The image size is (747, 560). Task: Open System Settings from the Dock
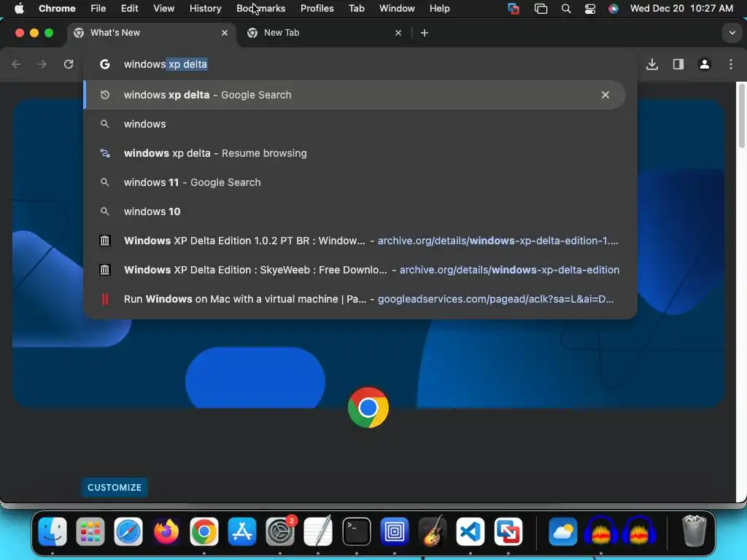(280, 532)
